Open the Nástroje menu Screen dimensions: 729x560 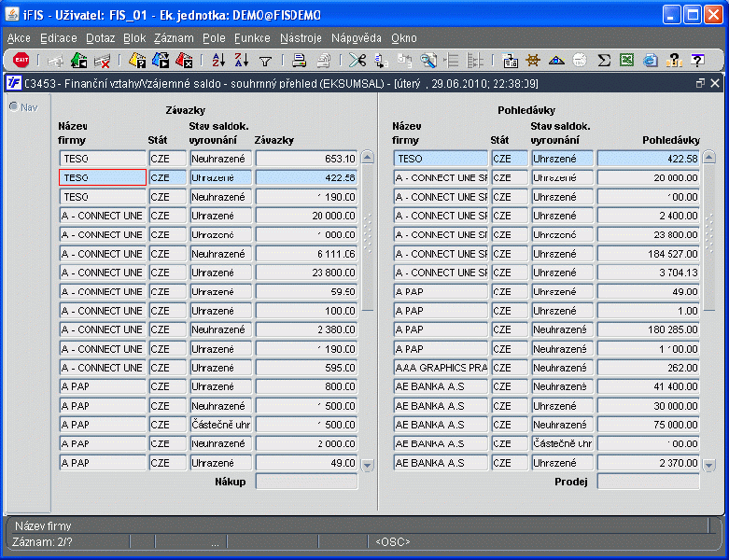(x=301, y=38)
